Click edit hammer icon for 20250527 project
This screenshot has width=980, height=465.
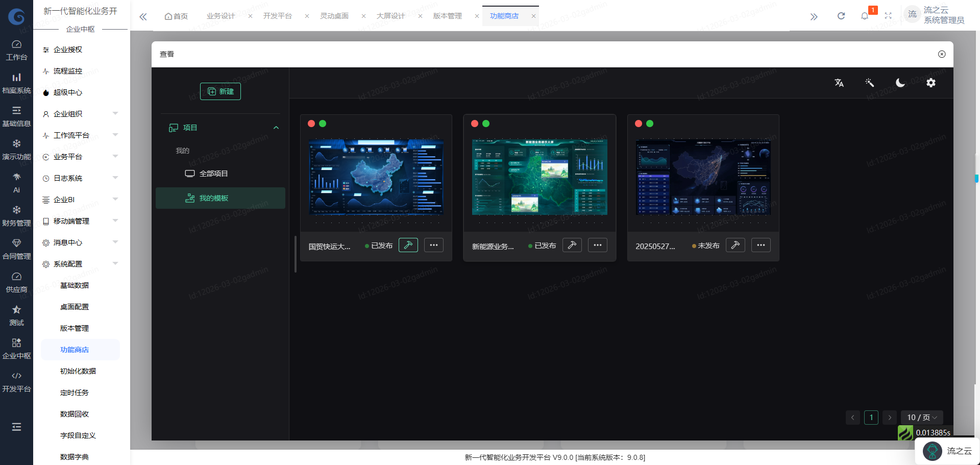[x=735, y=245]
